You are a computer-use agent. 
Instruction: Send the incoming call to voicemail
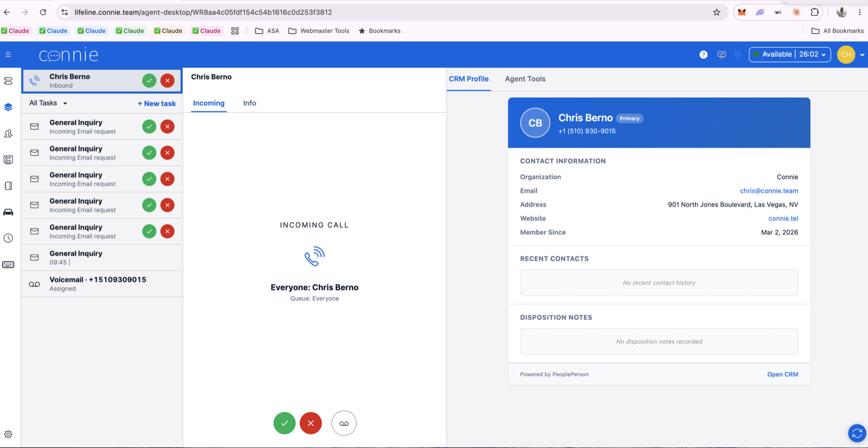(x=344, y=423)
